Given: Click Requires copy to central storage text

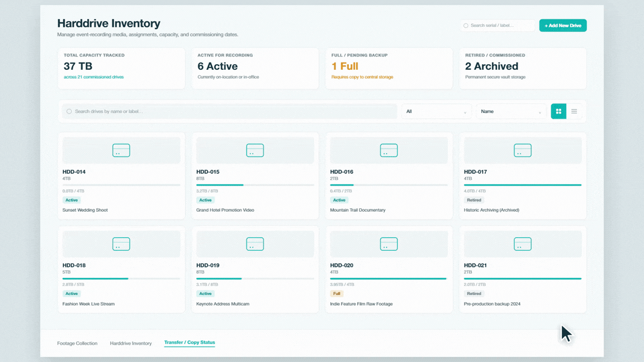Looking at the screenshot, I should click(362, 77).
